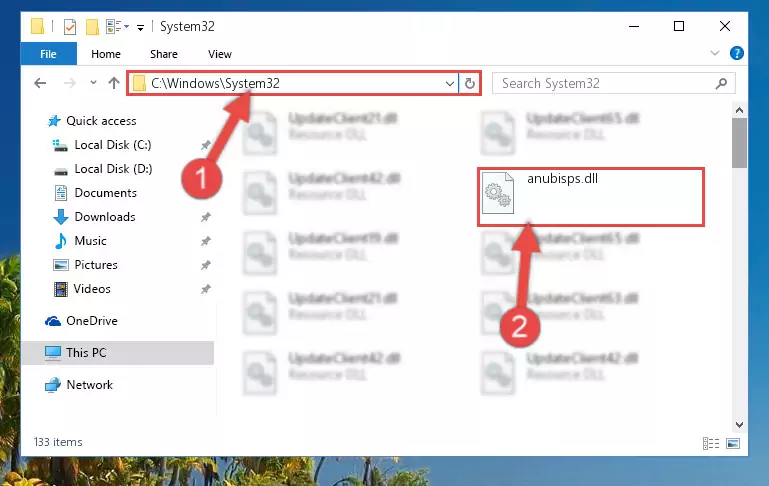
Task: Go forward with the right arrow
Action: pos(70,83)
